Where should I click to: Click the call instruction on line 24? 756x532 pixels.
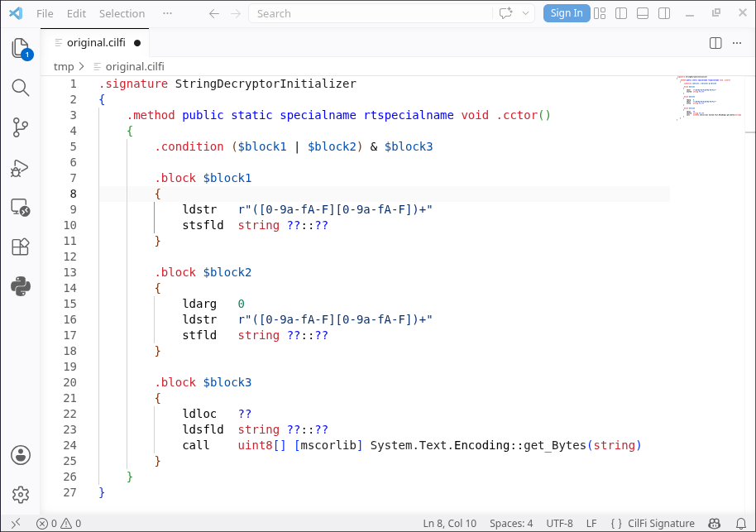196,445
